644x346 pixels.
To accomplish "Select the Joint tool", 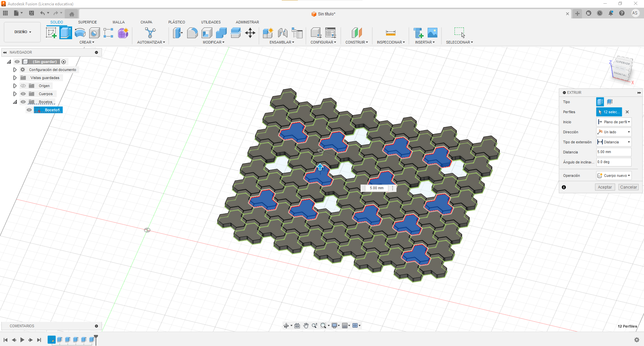I will [x=283, y=33].
